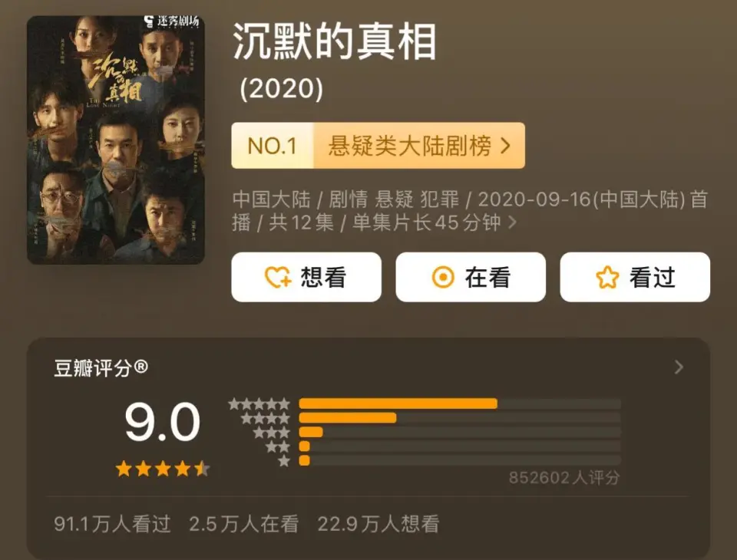
Task: Expand the show info after 单集片长45分钟
Action: (512, 223)
